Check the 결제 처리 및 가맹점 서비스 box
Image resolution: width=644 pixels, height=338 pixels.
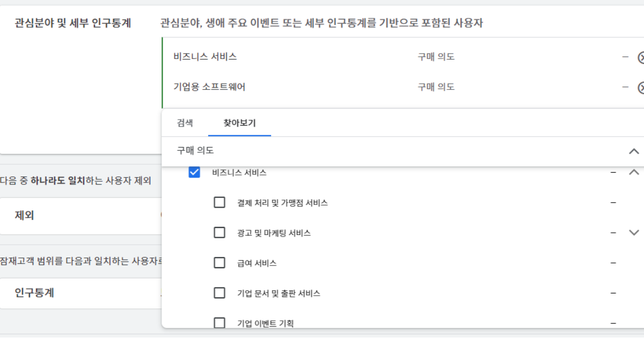pos(219,203)
